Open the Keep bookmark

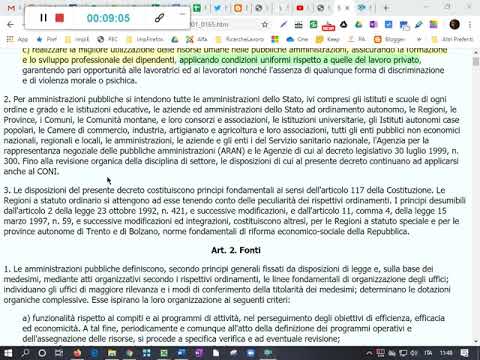point(328,39)
